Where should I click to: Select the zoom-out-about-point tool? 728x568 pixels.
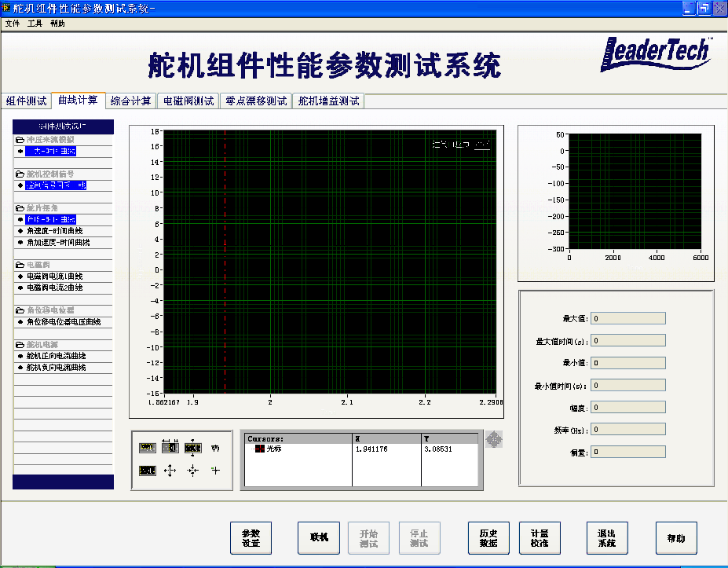[192, 471]
